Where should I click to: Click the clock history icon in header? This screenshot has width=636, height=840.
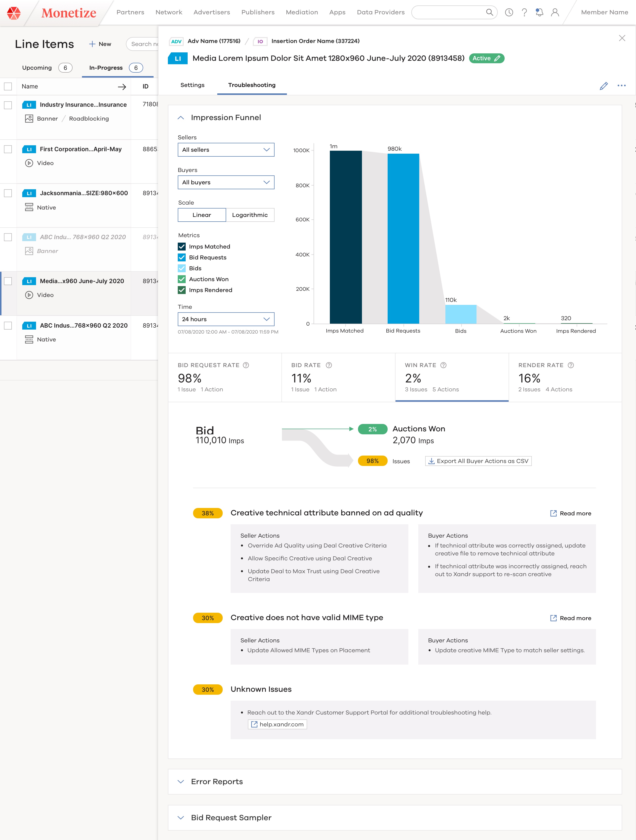[x=509, y=13]
